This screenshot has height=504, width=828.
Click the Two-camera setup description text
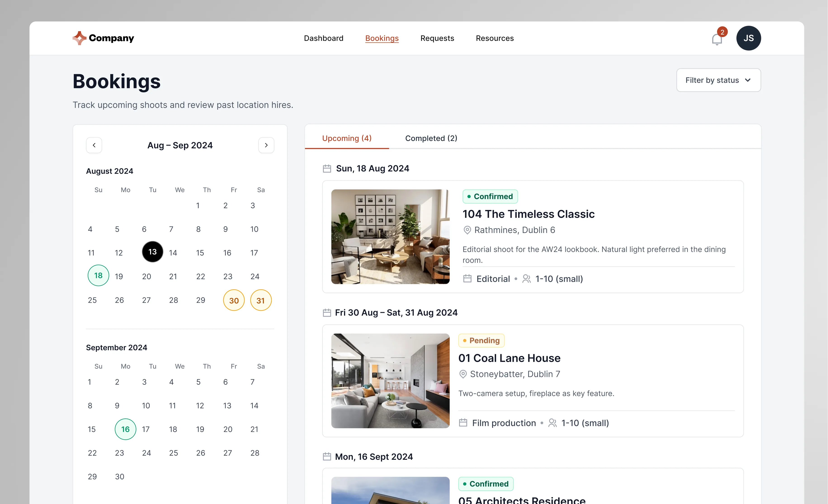(x=536, y=393)
